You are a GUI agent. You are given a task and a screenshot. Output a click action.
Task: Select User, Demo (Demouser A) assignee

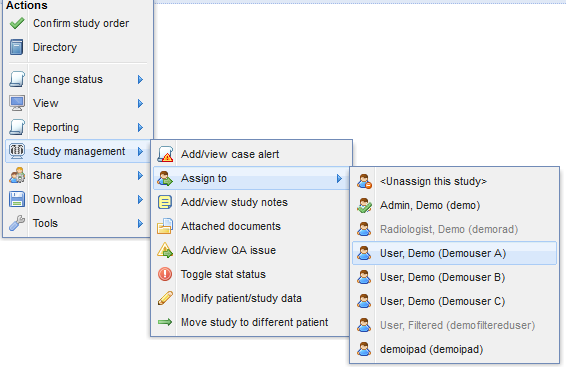454,253
